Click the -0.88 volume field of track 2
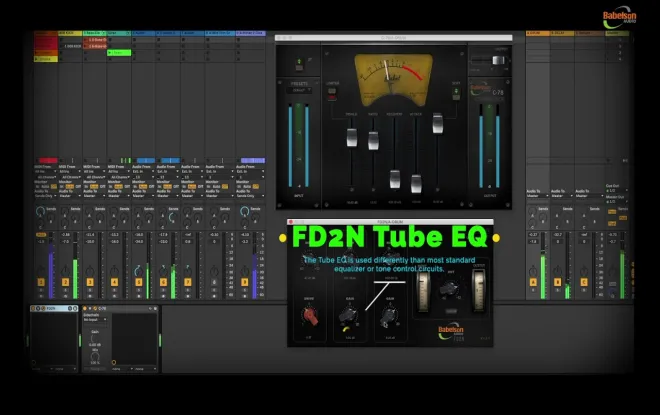The height and width of the screenshot is (415, 660). 65,234
